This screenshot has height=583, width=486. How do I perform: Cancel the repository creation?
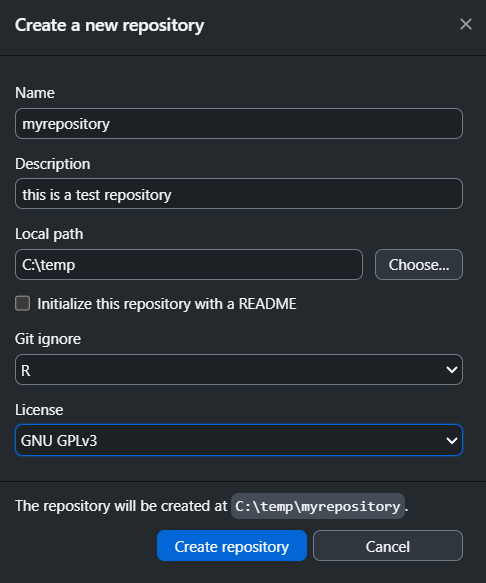[388, 546]
